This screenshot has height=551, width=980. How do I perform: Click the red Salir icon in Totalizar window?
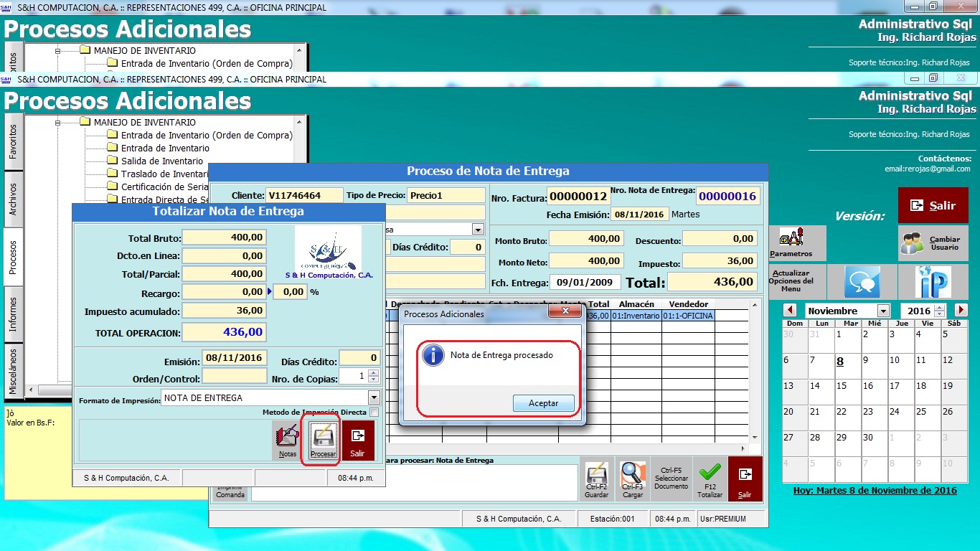357,440
